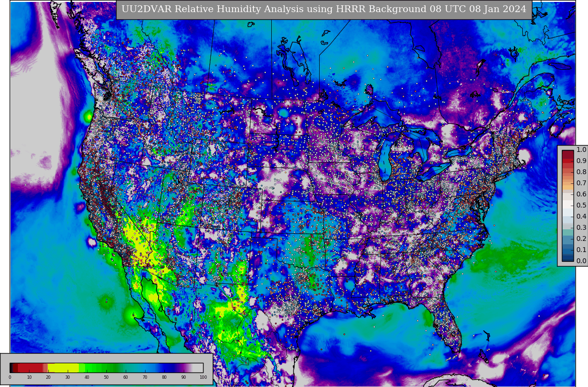This screenshot has height=387, width=588.
Task: Click the 0.2 label on right colorbar
Action: click(581, 239)
